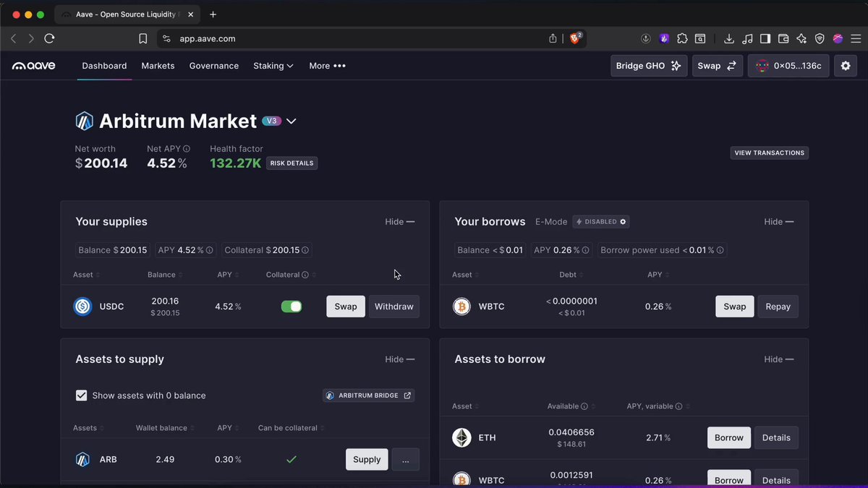
Task: Expand the Arbitrum Market selector chevron
Action: tap(292, 121)
